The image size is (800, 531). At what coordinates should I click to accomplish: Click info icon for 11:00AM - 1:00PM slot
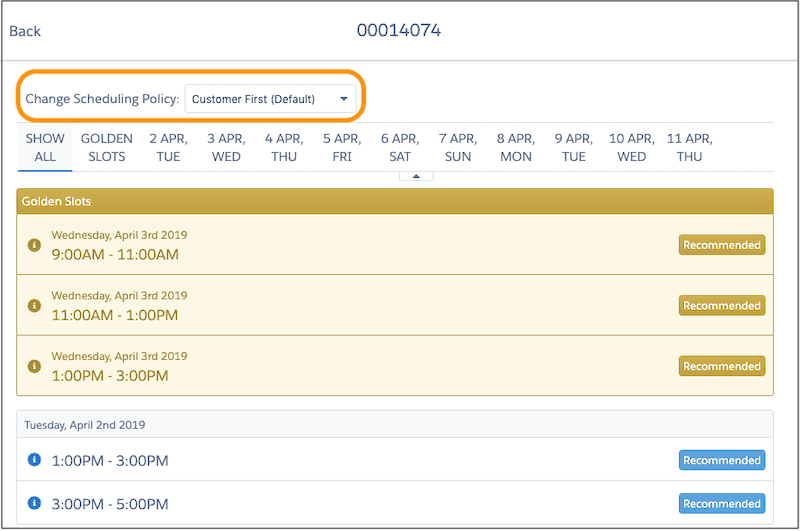[x=34, y=306]
